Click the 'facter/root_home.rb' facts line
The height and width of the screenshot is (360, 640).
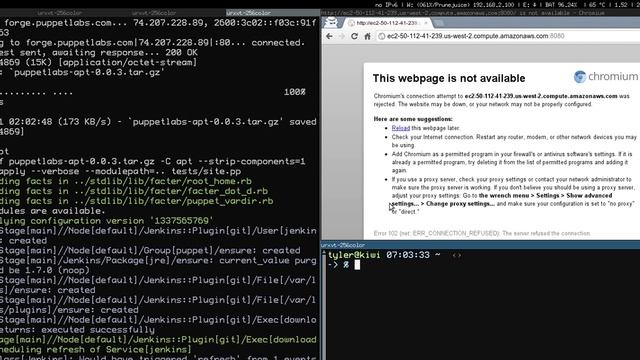[x=126, y=181]
